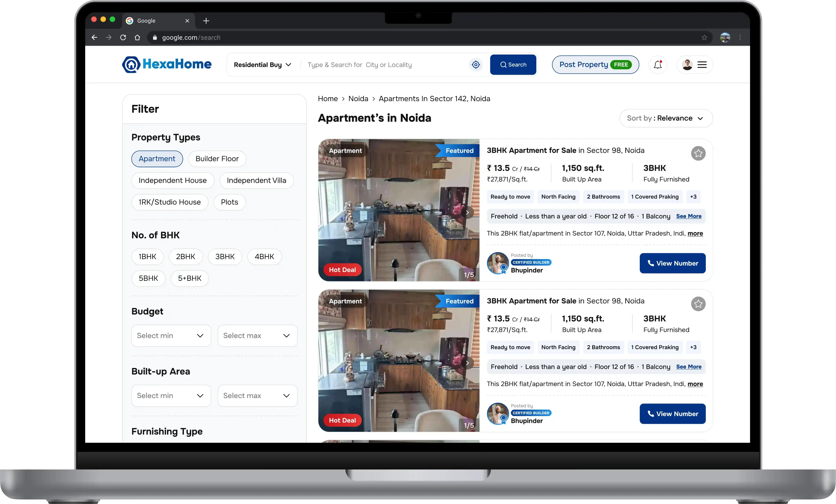Viewport: 836px width, 504px height.
Task: Bookmark the page via the address bar star
Action: 704,37
